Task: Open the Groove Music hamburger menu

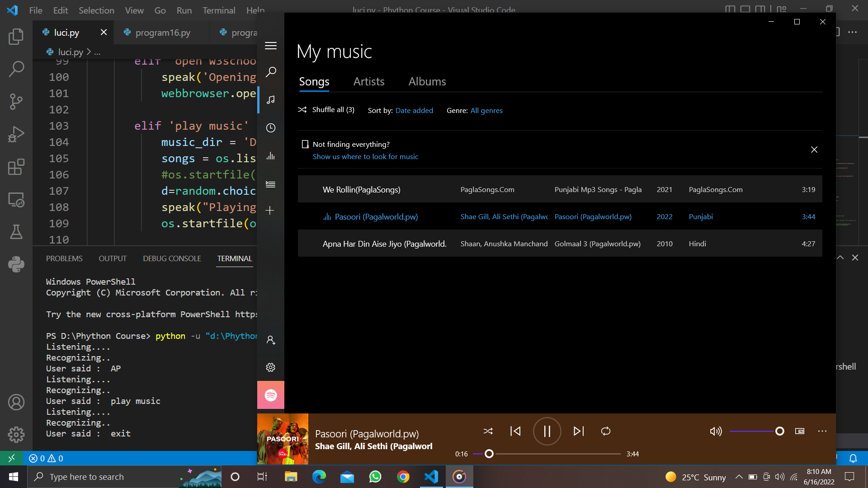Action: tap(271, 46)
